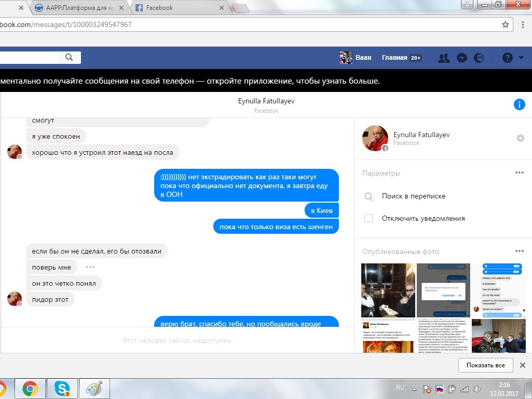
Task: Open Paint from the taskbar
Action: point(94,389)
